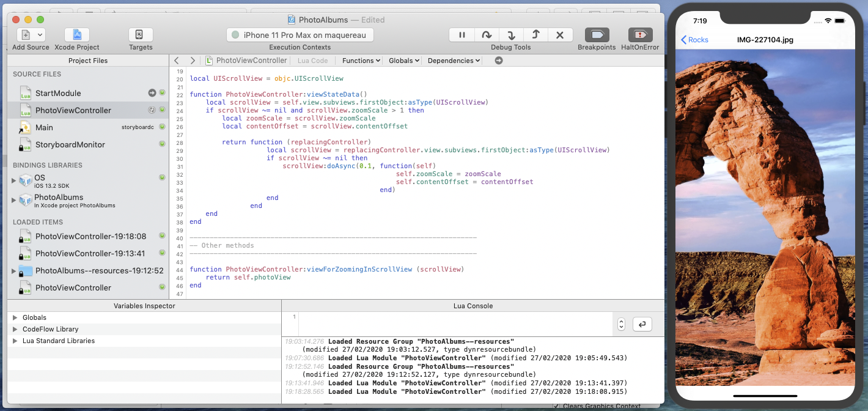Click the Step Over debug icon
The width and height of the screenshot is (868, 411).
pyautogui.click(x=487, y=35)
